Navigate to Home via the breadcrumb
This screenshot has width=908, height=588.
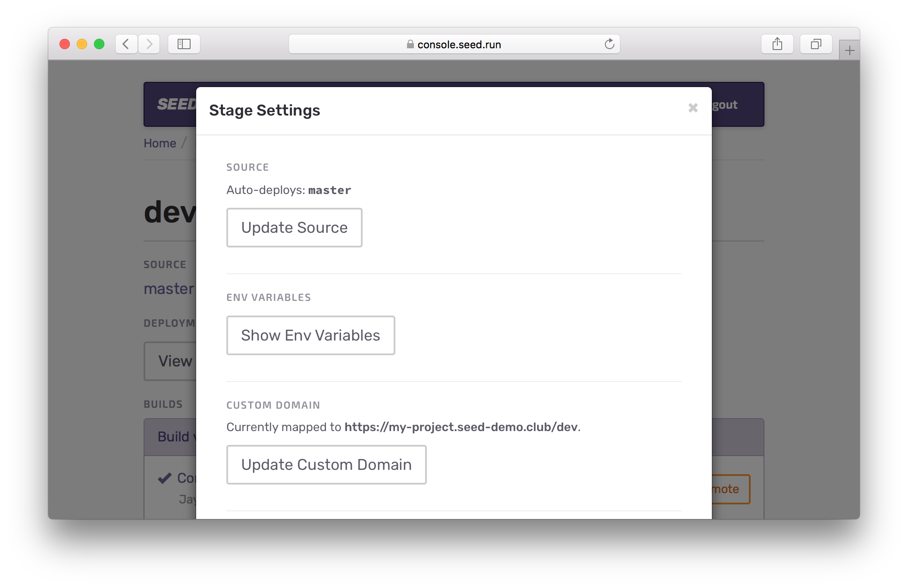tap(160, 143)
